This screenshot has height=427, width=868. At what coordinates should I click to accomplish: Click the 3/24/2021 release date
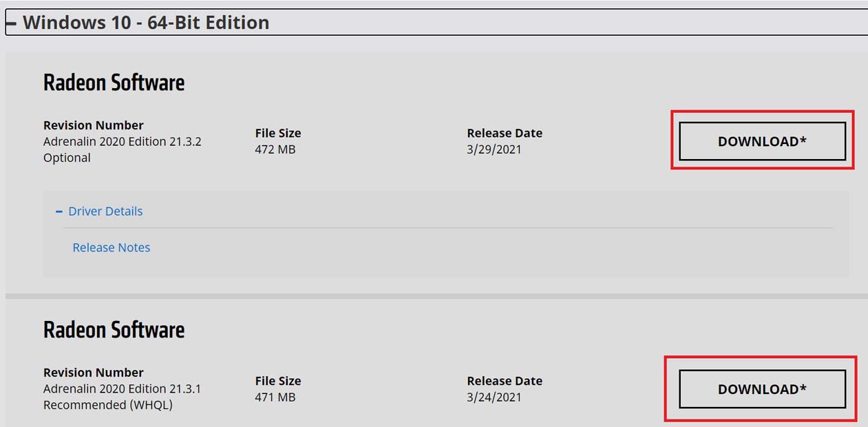[494, 397]
